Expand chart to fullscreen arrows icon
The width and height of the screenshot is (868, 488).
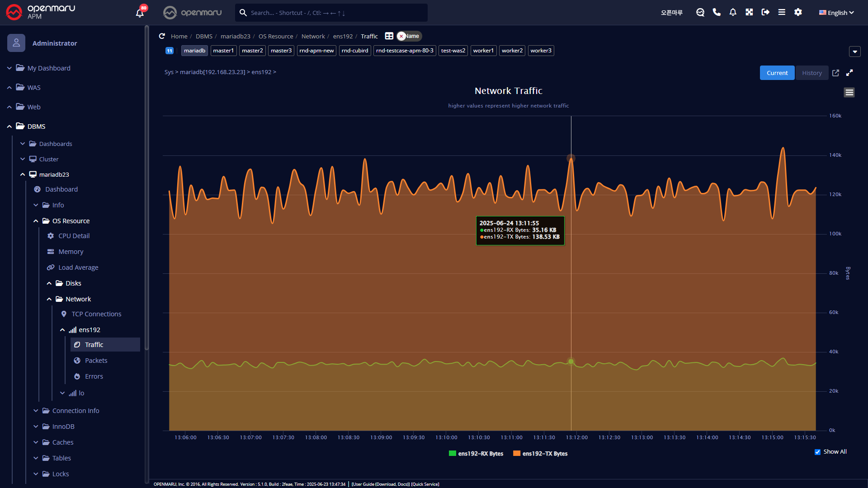point(849,73)
